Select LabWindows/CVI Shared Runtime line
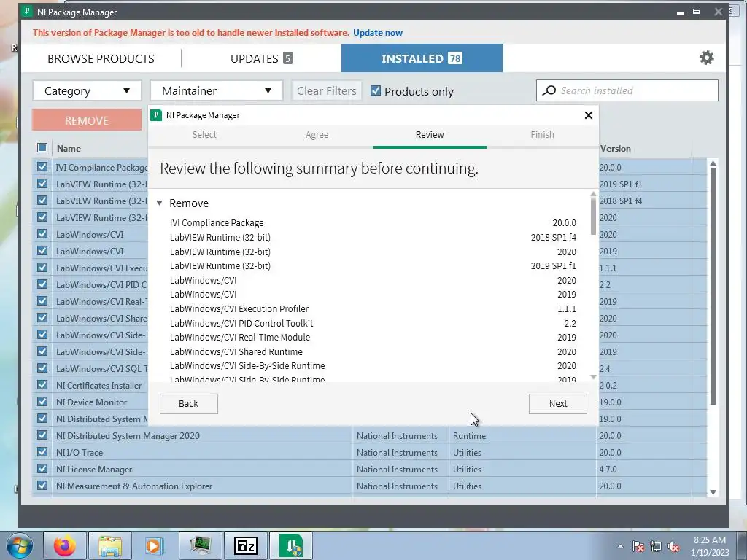The width and height of the screenshot is (747, 560). (236, 351)
